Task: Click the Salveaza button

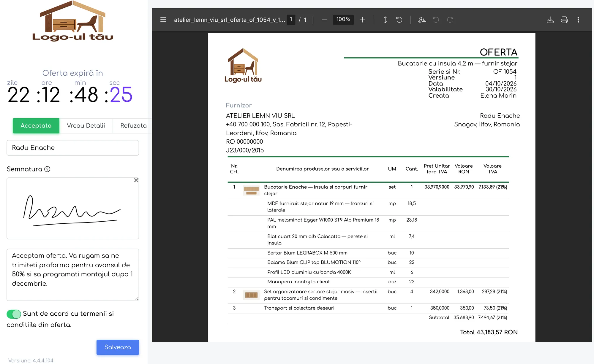Action: (118, 347)
